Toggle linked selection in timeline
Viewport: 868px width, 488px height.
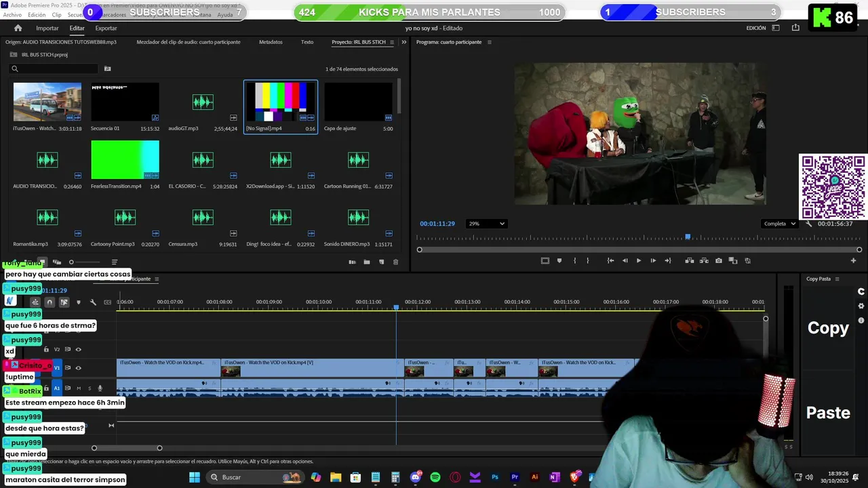[x=64, y=302]
